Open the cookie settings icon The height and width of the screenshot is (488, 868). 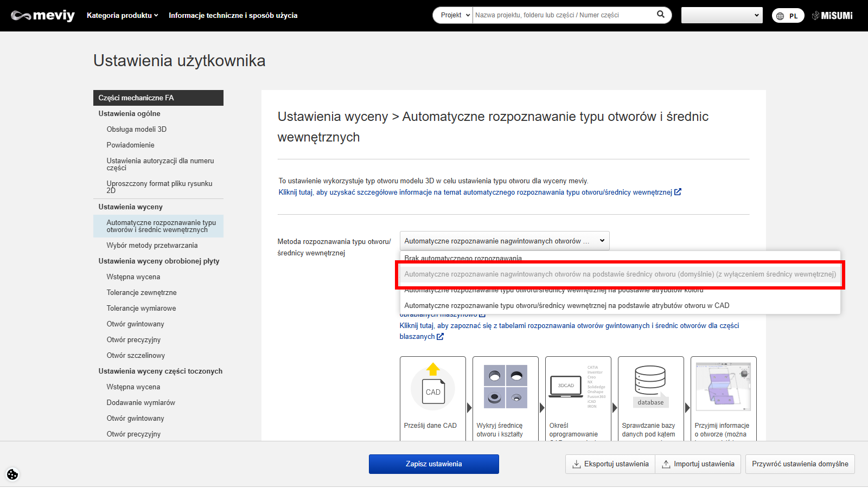pyautogui.click(x=12, y=474)
